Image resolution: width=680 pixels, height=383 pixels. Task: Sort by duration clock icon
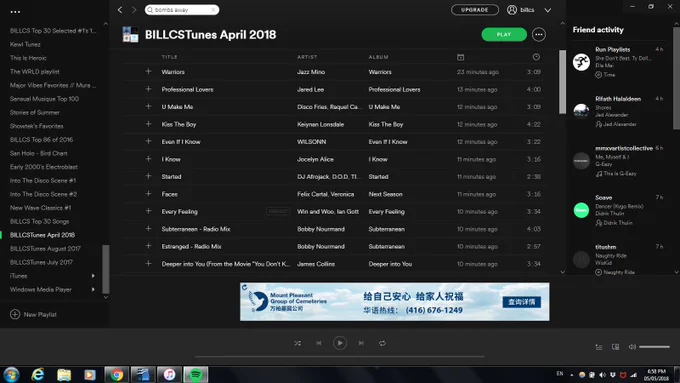pos(536,57)
